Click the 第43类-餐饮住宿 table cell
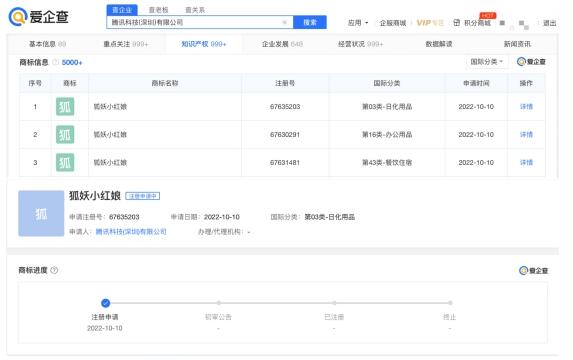This screenshot has width=573, height=360. [x=387, y=162]
